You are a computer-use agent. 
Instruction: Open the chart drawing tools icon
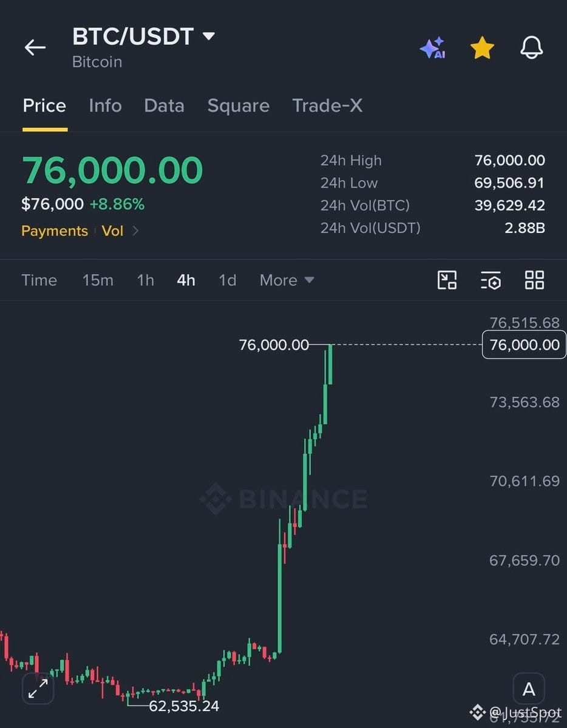(x=447, y=280)
